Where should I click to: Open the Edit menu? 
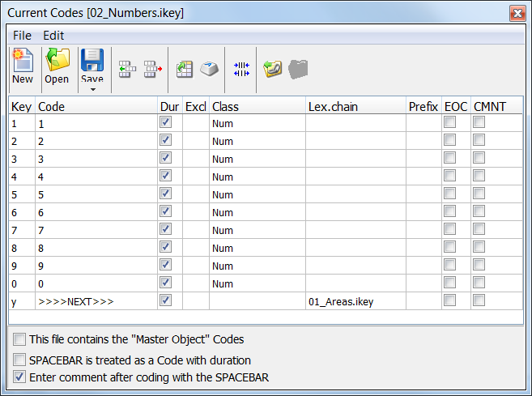point(53,36)
